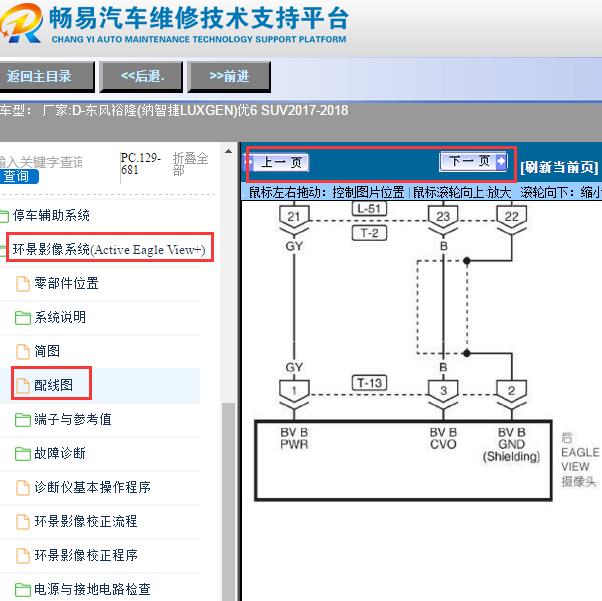Screen dimensions: 602x601
Task: Expand the 停车辅助系统 folder
Action: pyautogui.click(x=51, y=215)
